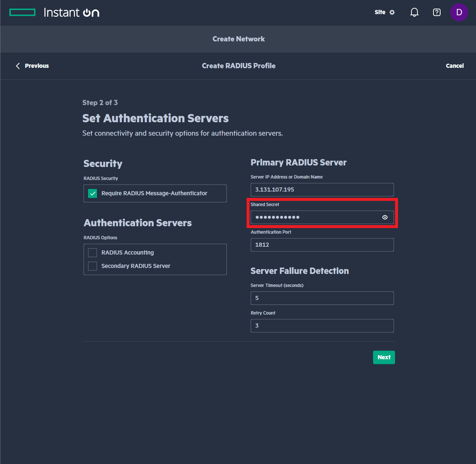476x464 pixels.
Task: Click the Create RADIUS Profile title
Action: point(239,66)
